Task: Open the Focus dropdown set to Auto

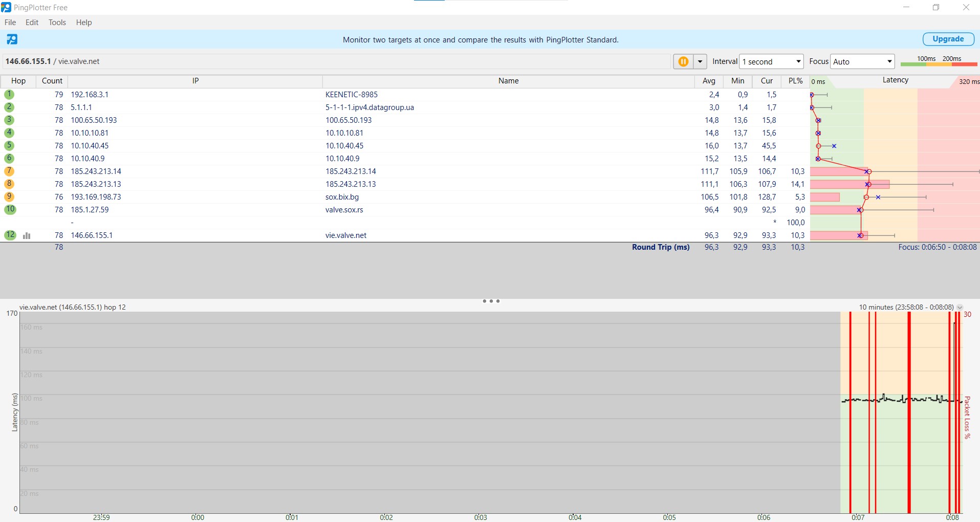Action: [862, 61]
